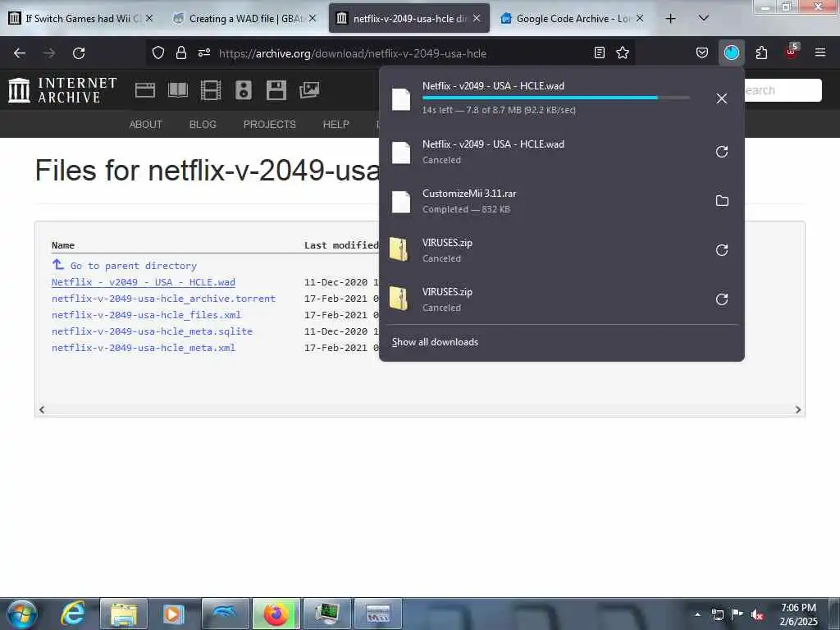Open PROJECTS in archive navigation
This screenshot has height=630, width=840.
coord(269,125)
